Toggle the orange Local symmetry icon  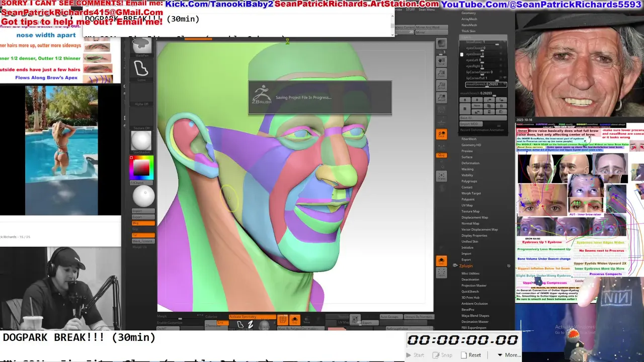(x=441, y=134)
